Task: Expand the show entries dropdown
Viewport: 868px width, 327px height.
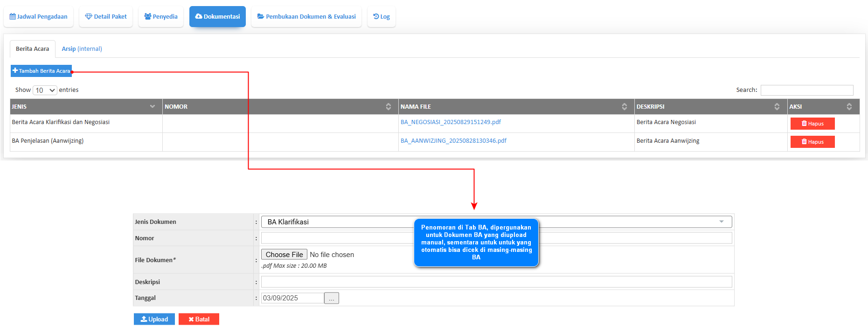Action: 45,90
